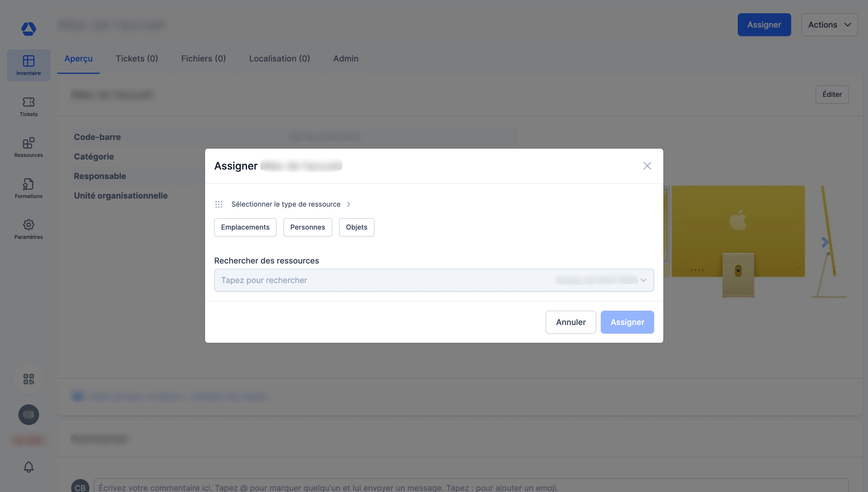
Task: Open the Paramètres sidebar section
Action: click(28, 229)
